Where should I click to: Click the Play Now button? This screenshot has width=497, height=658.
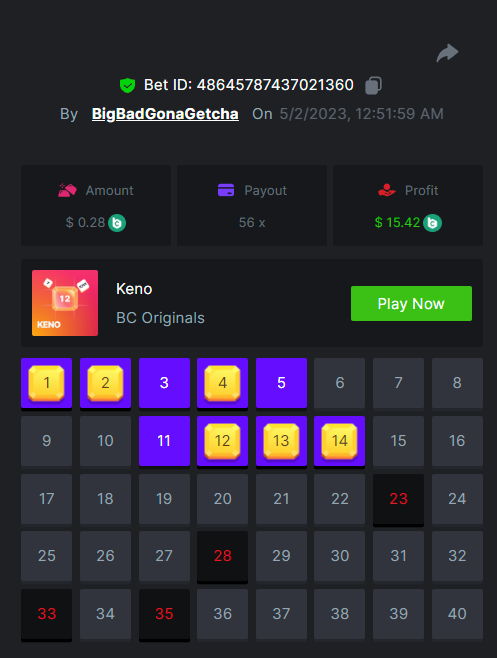click(x=411, y=303)
